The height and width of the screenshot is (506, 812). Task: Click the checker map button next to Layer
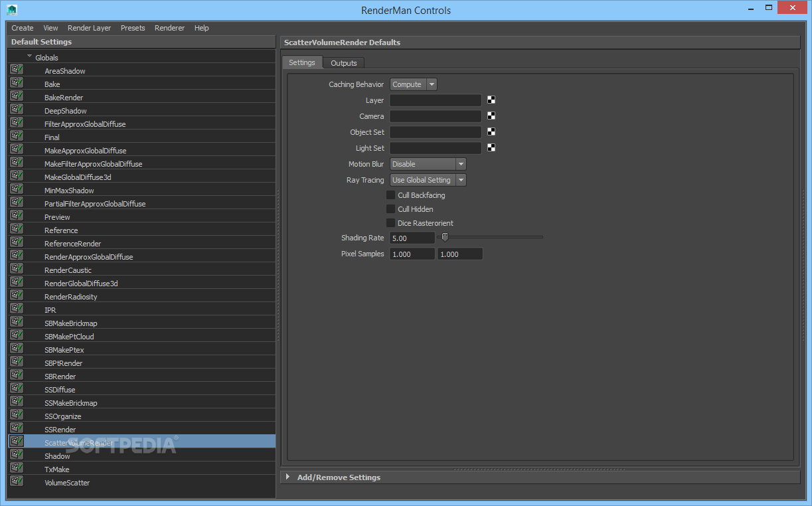491,100
